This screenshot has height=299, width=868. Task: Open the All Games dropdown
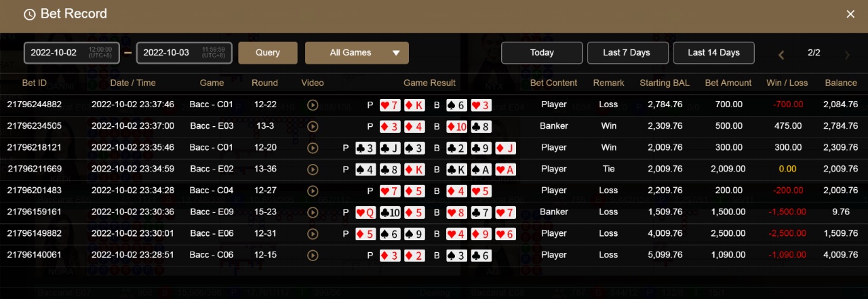pos(357,53)
